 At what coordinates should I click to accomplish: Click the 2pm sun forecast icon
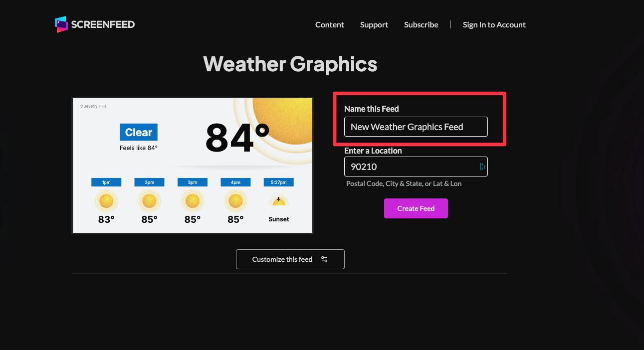coord(149,201)
